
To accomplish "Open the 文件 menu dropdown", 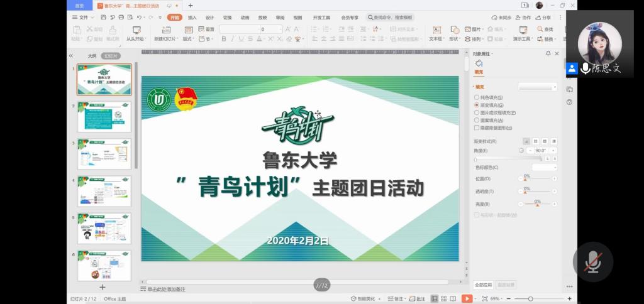I will coord(84,18).
